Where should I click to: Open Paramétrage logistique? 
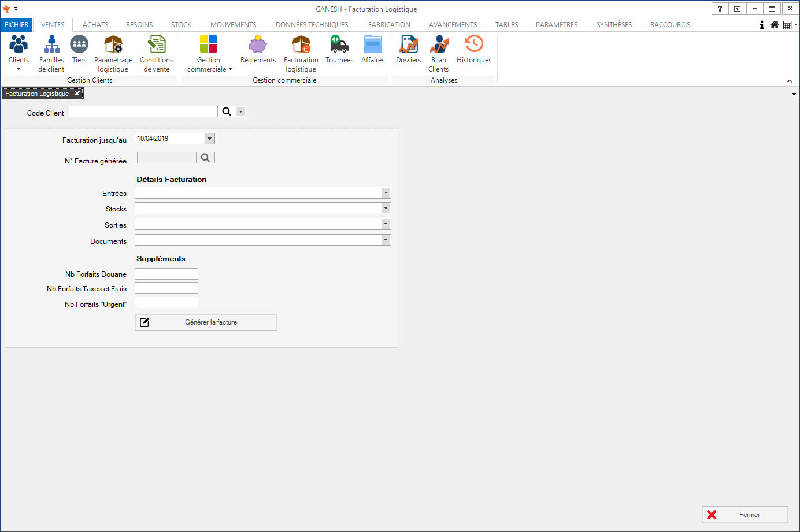pyautogui.click(x=113, y=45)
